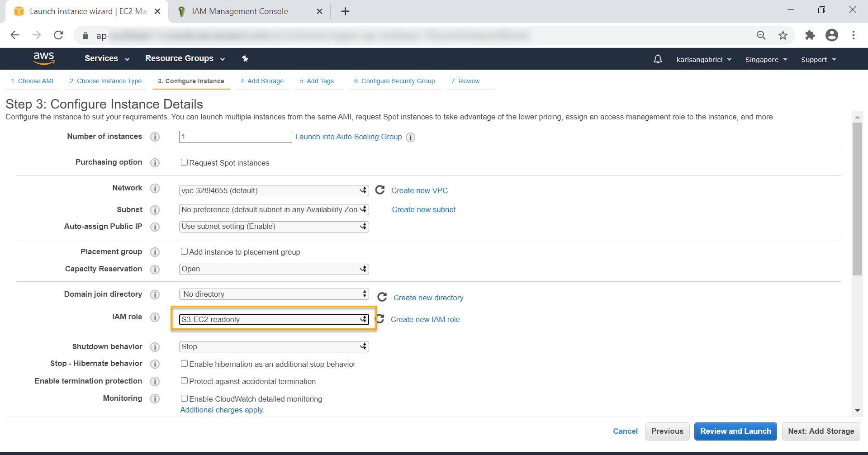This screenshot has height=455, width=868.
Task: Switch to IAM Management Console browser tab
Action: point(240,11)
